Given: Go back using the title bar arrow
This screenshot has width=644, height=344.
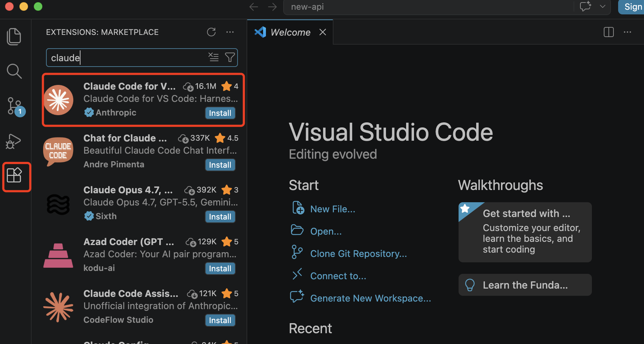Looking at the screenshot, I should tap(254, 7).
